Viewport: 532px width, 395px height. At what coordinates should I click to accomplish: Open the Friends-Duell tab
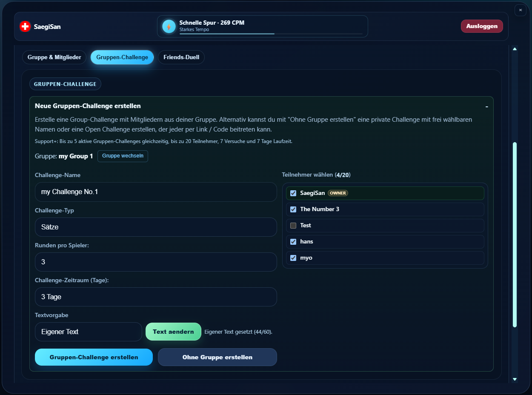pos(181,57)
